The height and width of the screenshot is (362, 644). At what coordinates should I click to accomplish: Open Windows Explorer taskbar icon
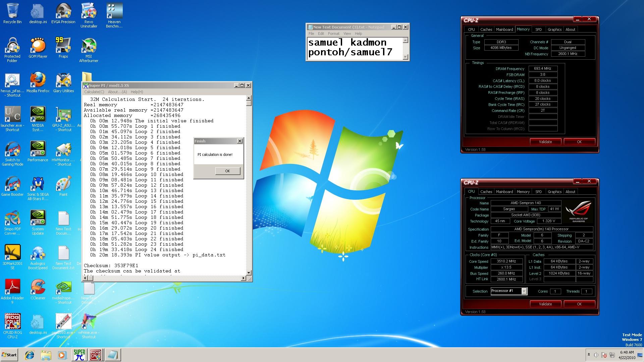point(46,355)
